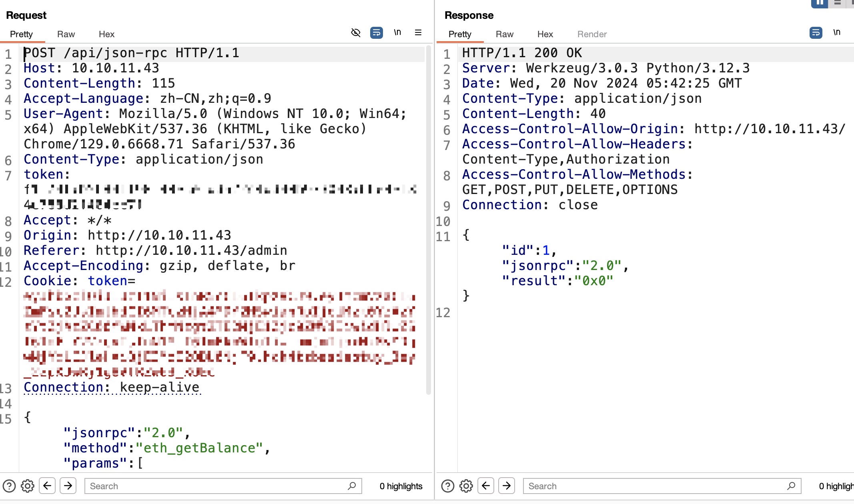Open the Response Render tab

[592, 34]
